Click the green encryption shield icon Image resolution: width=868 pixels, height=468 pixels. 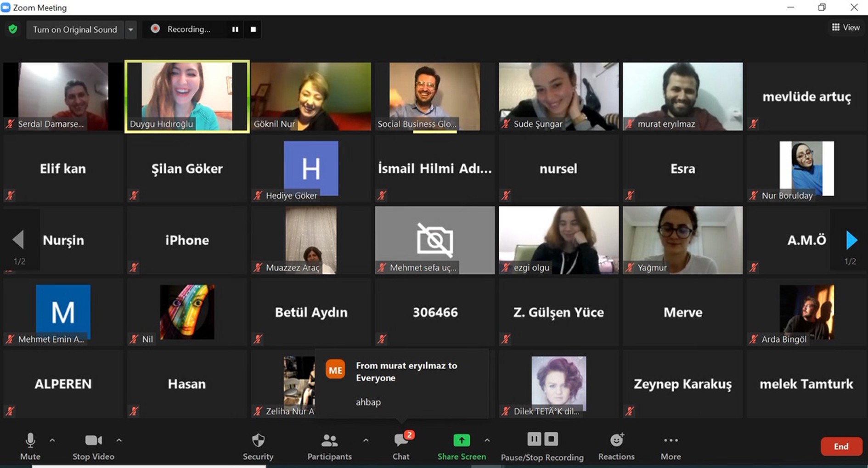pyautogui.click(x=13, y=29)
